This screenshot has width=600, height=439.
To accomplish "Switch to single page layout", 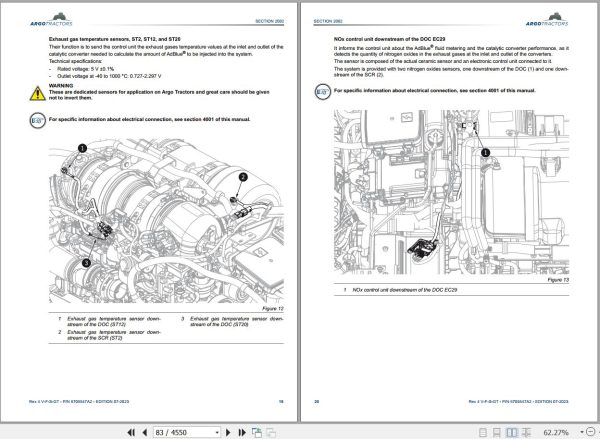I will pyautogui.click(x=483, y=432).
